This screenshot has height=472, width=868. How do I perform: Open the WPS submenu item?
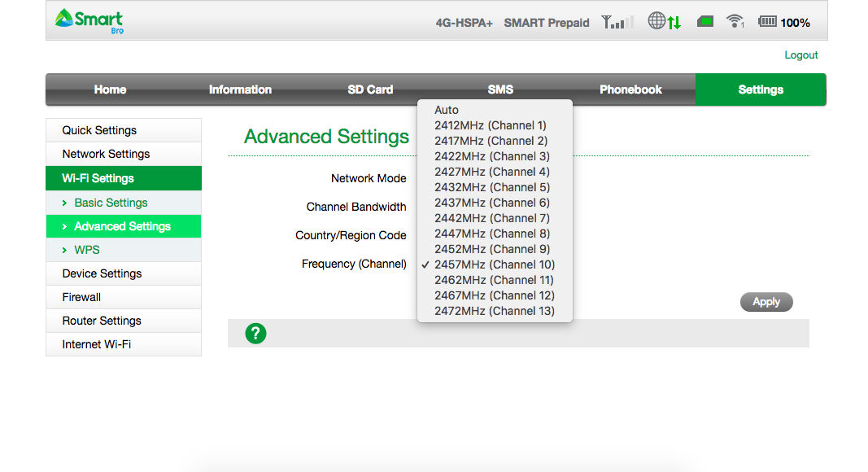(x=124, y=250)
